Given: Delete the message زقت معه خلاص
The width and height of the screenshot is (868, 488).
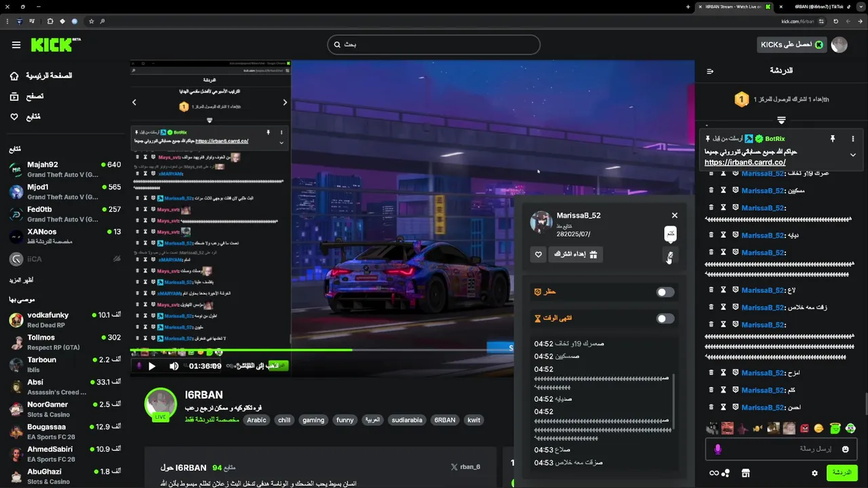Looking at the screenshot, I should pyautogui.click(x=711, y=307).
